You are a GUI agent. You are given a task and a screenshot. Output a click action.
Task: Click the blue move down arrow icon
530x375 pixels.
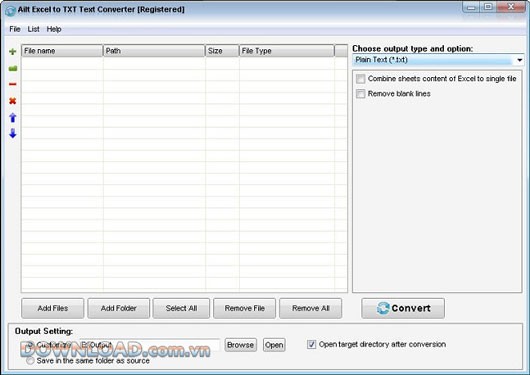[13, 133]
